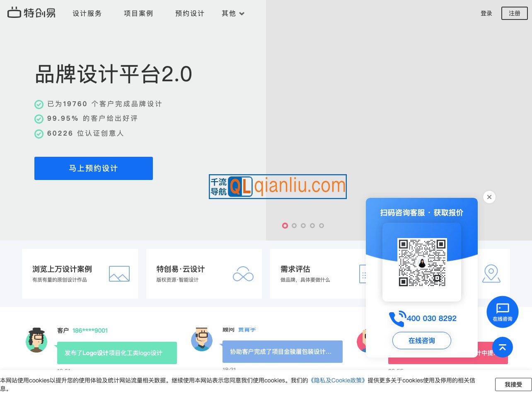Open the floating 在线咨询 chat bubble
The image size is (532, 399).
click(503, 312)
